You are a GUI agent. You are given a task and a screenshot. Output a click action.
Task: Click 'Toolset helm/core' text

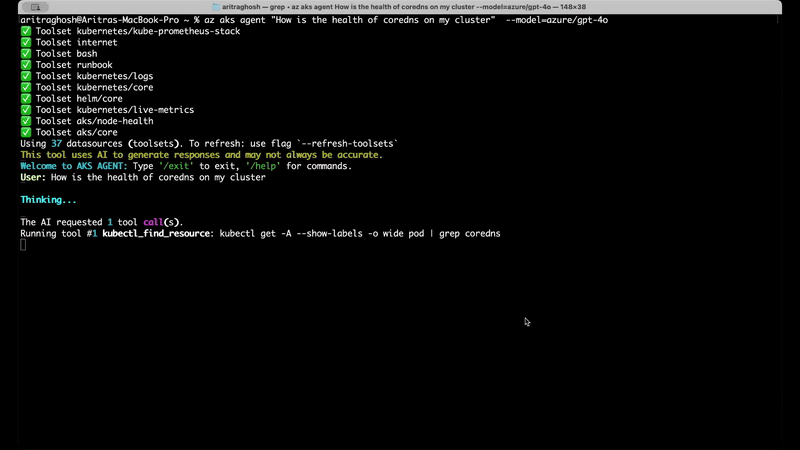coord(79,98)
